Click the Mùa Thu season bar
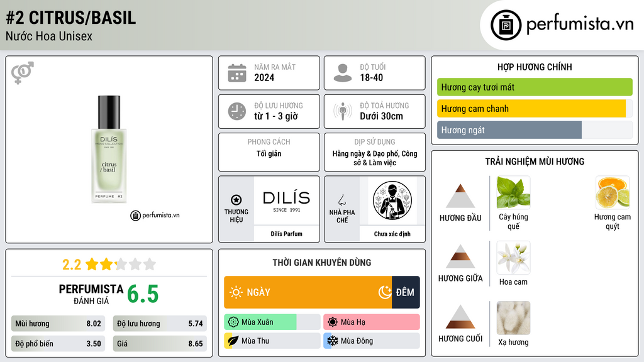The width and height of the screenshot is (644, 362). pyautogui.click(x=272, y=341)
